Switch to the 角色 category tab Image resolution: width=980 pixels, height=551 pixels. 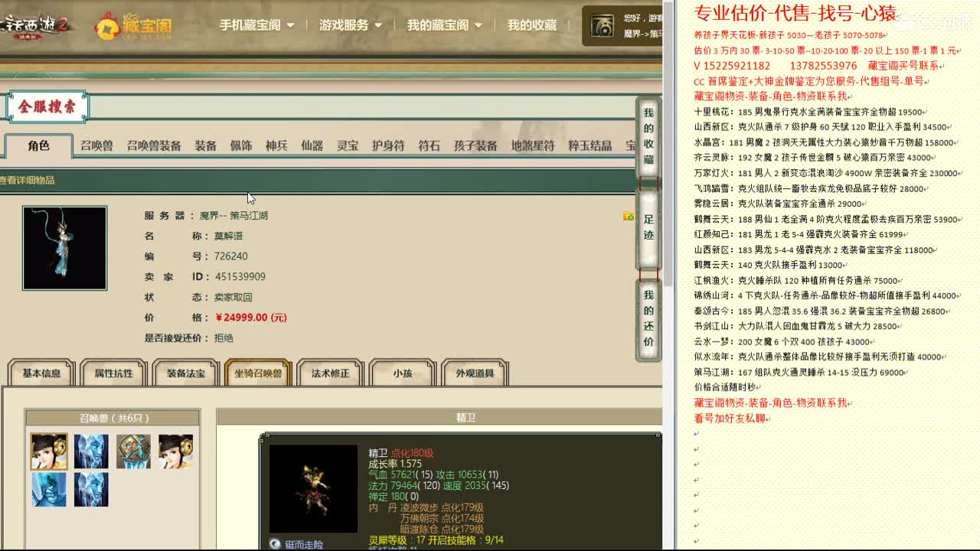[39, 145]
